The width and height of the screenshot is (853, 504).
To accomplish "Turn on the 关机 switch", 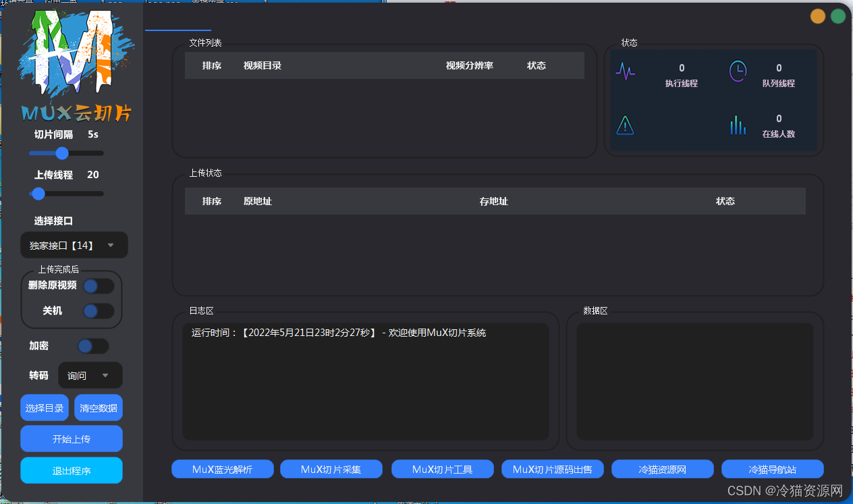I will coord(98,311).
